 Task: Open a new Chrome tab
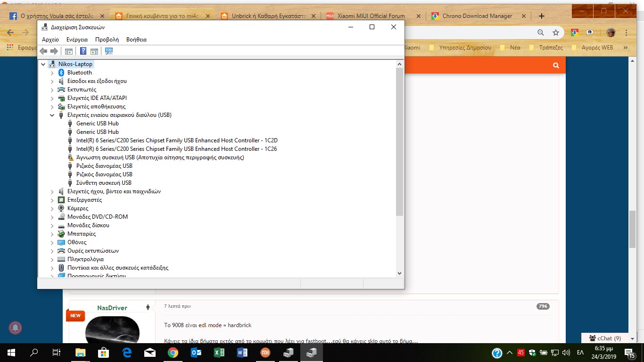coord(542,16)
